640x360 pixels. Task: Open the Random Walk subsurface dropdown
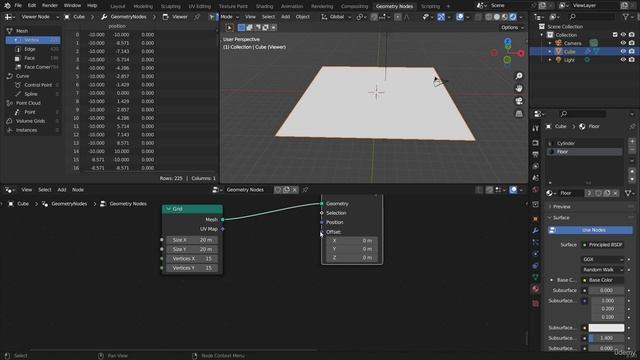click(x=603, y=270)
